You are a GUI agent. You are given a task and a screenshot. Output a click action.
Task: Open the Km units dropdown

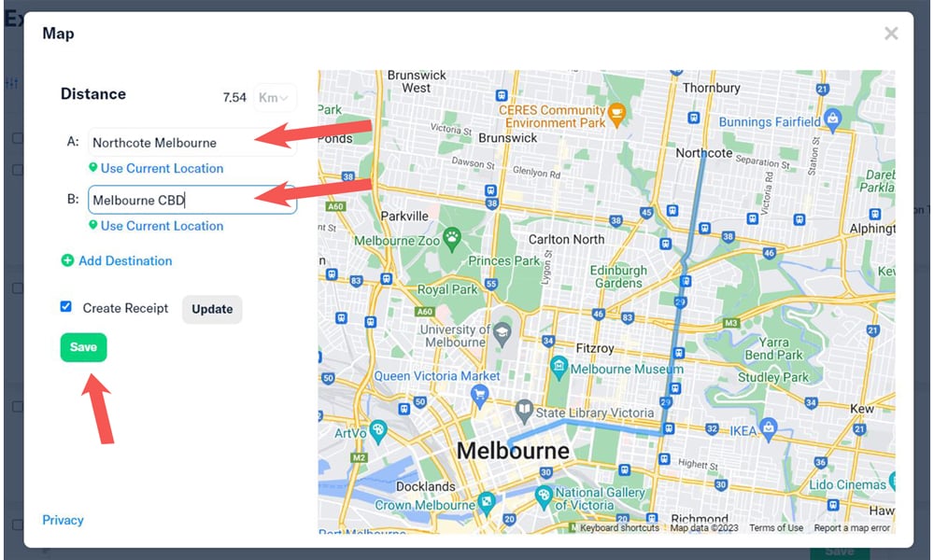click(274, 96)
